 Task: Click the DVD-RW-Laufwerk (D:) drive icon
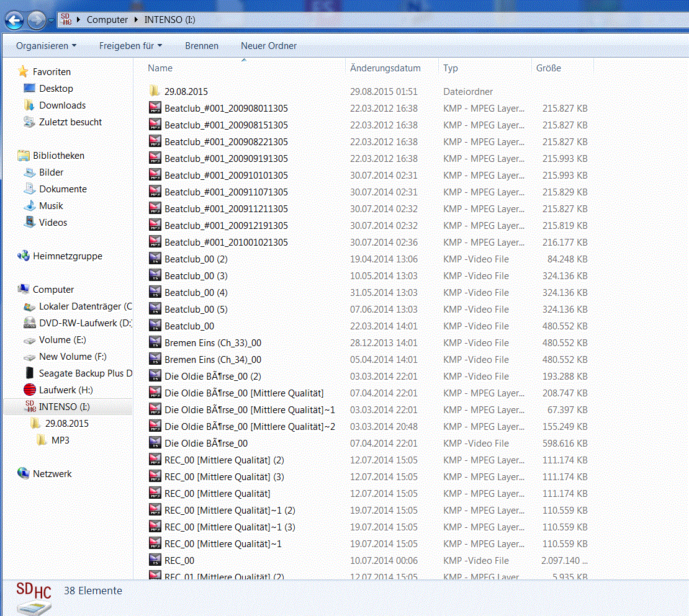[x=29, y=323]
